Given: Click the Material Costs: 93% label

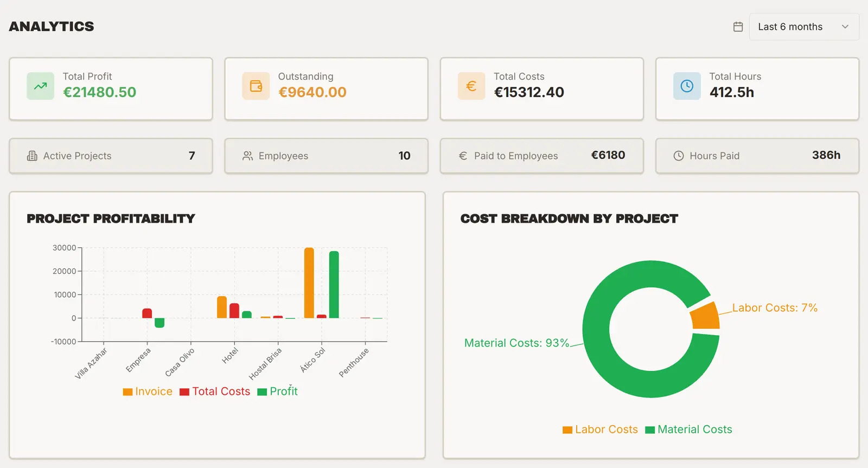Looking at the screenshot, I should (516, 343).
